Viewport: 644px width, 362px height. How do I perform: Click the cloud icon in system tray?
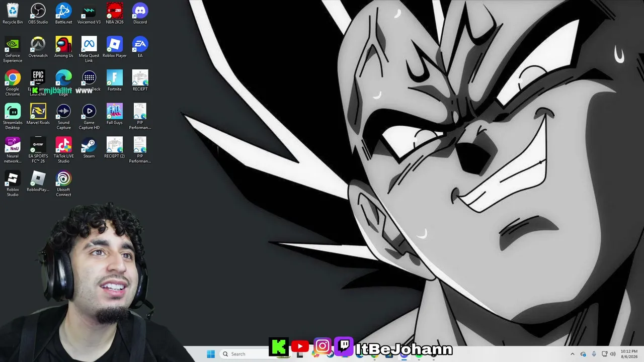coord(583,354)
